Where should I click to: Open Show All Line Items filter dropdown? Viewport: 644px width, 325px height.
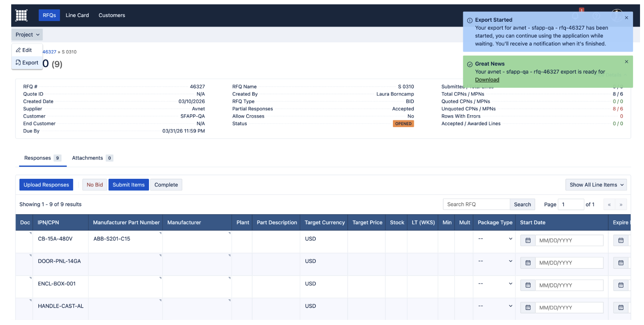coord(596,185)
